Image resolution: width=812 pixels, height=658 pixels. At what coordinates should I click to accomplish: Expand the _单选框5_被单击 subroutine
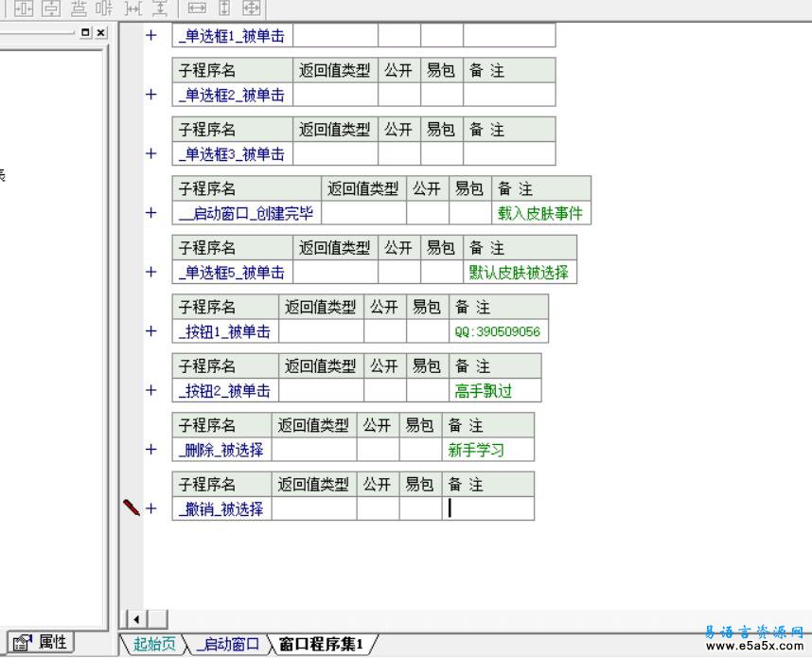tap(150, 272)
